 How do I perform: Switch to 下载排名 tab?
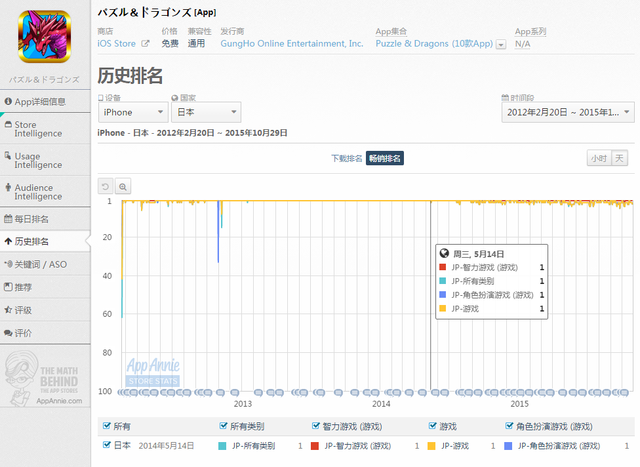pos(347,158)
